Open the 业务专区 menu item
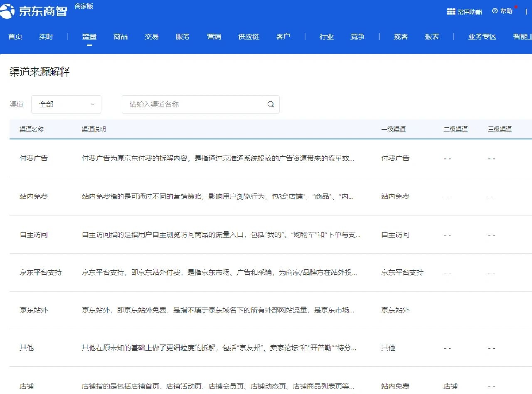This screenshot has width=532, height=394. (482, 37)
